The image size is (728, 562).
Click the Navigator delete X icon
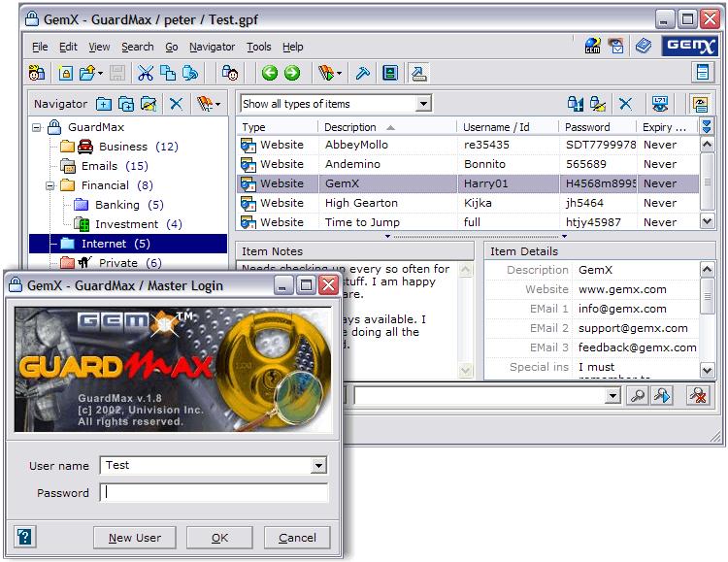tap(176, 104)
